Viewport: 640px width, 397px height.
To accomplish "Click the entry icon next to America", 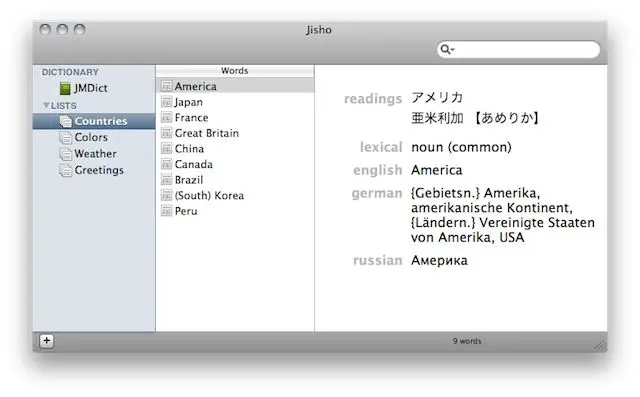I will [x=166, y=86].
